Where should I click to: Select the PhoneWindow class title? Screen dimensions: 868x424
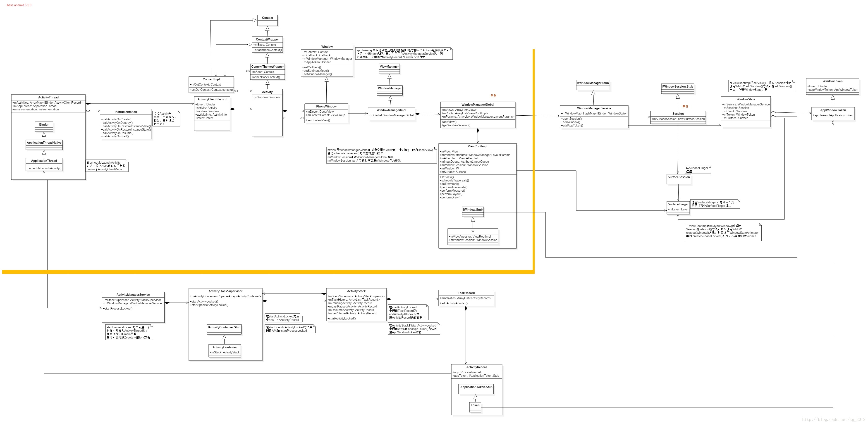tap(326, 106)
